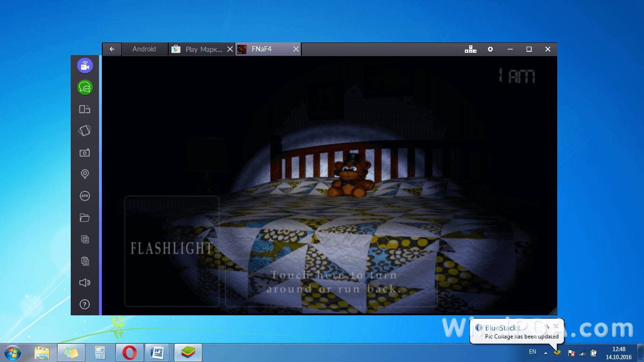The height and width of the screenshot is (362, 644).
Task: Click 'Pic Collage has been updated' notification text
Action: (522, 337)
